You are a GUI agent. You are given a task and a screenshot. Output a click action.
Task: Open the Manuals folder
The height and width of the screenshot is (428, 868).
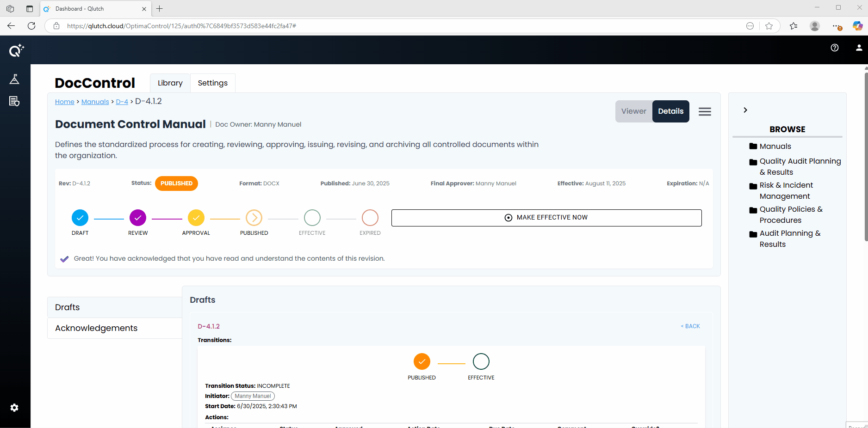click(770, 146)
